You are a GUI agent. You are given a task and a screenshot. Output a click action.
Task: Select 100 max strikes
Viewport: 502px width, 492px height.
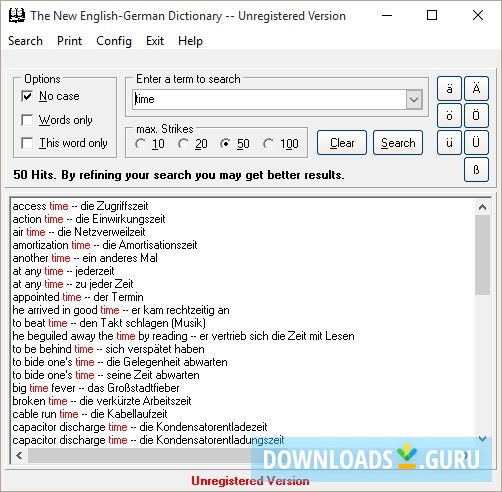coord(268,144)
